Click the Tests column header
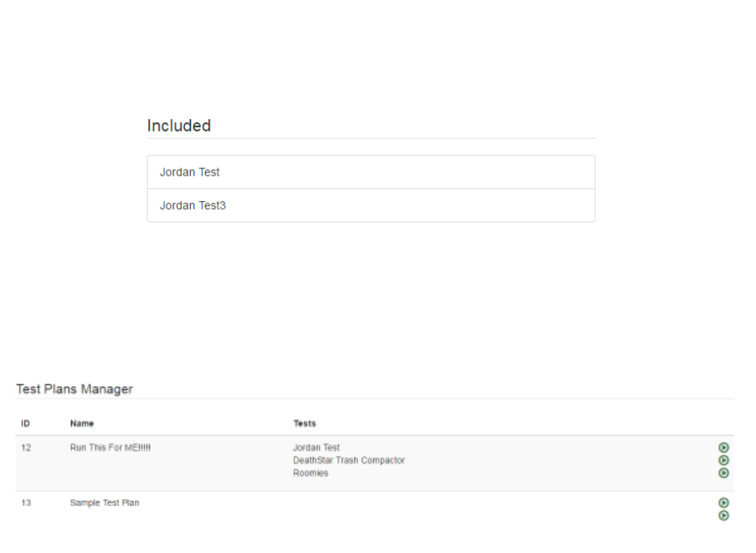This screenshot has height=553, width=756. point(305,424)
